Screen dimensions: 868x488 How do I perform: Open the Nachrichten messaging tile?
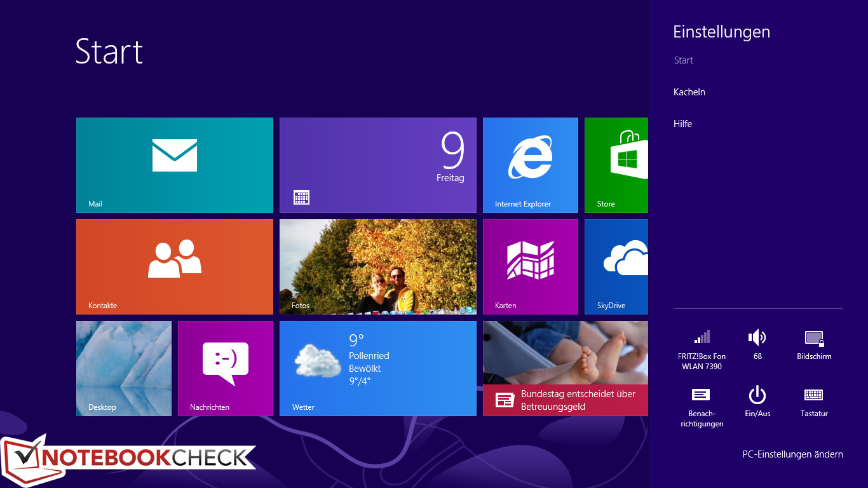point(226,369)
